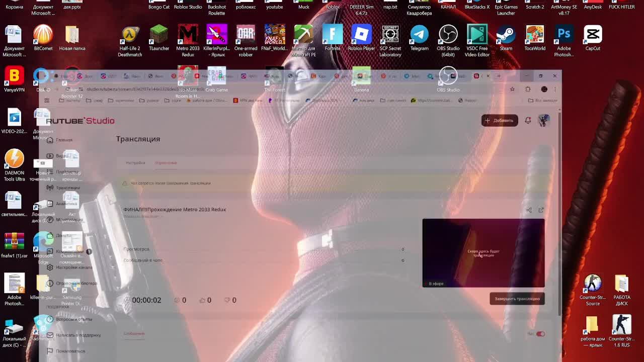This screenshot has width=644, height=362.
Task: Click the RUTUBE Studio logo
Action: [x=80, y=121]
